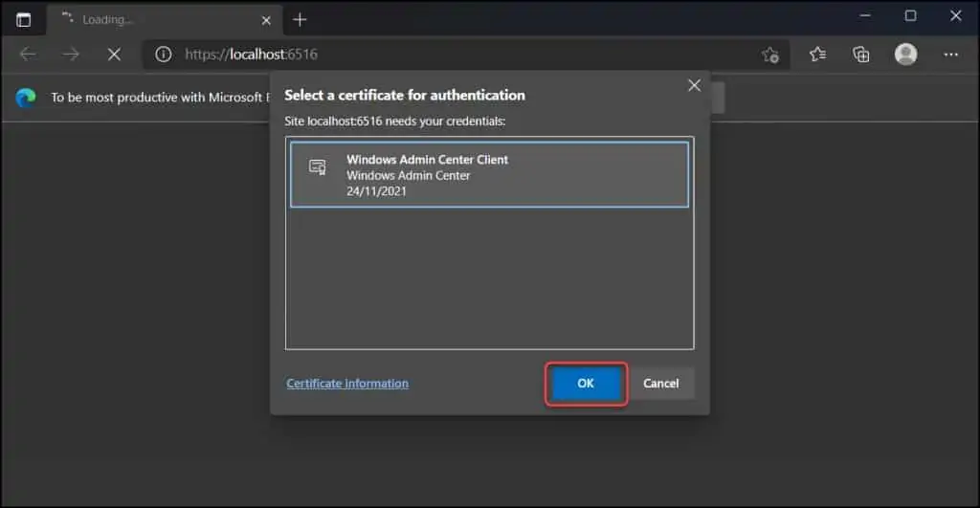Go back to previous page
Viewport: 980px width, 508px height.
28,55
